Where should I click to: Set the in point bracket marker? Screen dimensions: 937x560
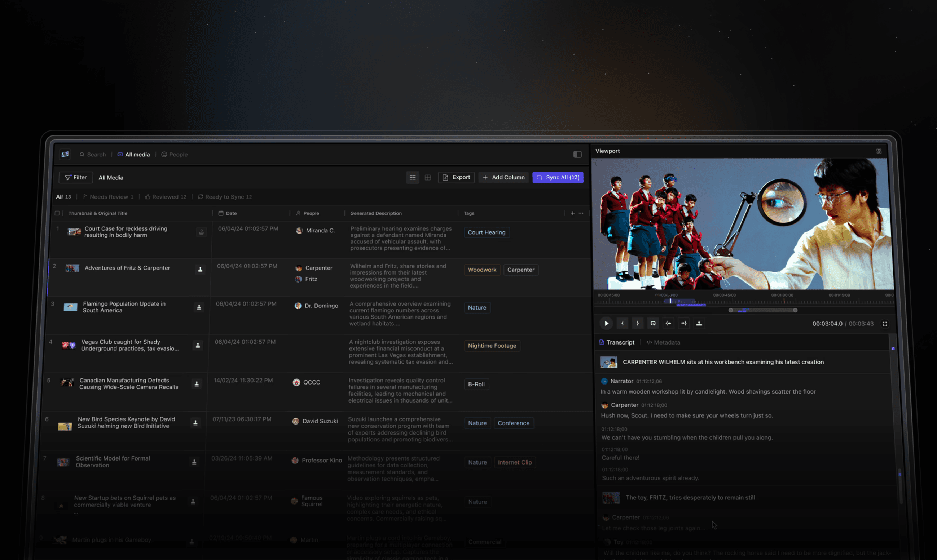[623, 323]
